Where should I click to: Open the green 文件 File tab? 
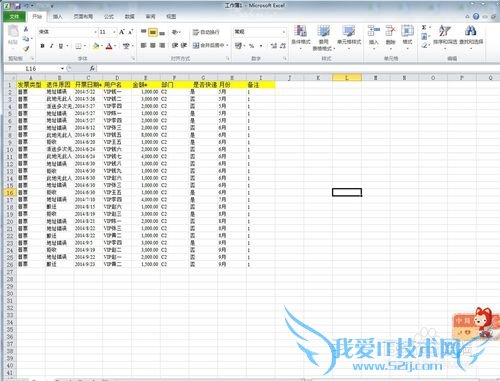click(x=14, y=16)
